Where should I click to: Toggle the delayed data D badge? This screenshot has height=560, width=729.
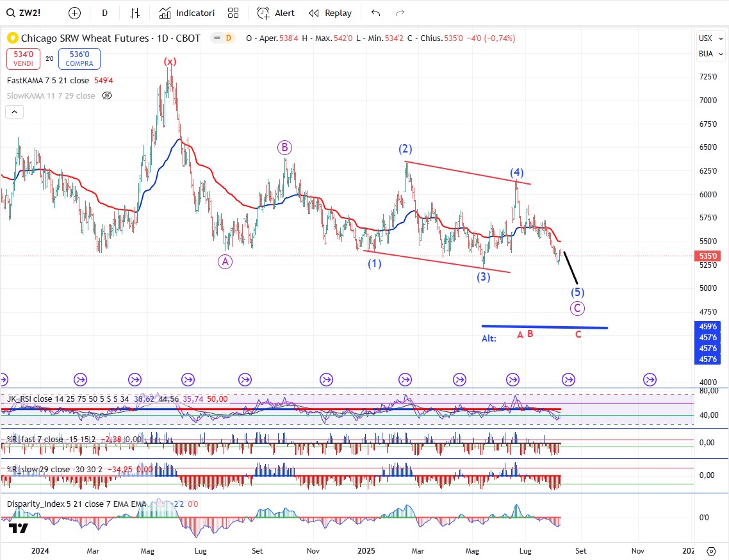click(227, 38)
